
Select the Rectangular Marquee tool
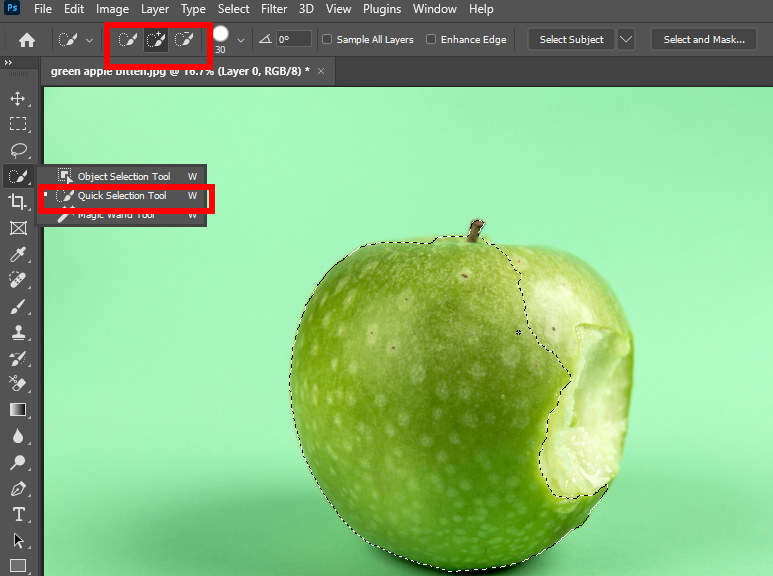tap(18, 124)
